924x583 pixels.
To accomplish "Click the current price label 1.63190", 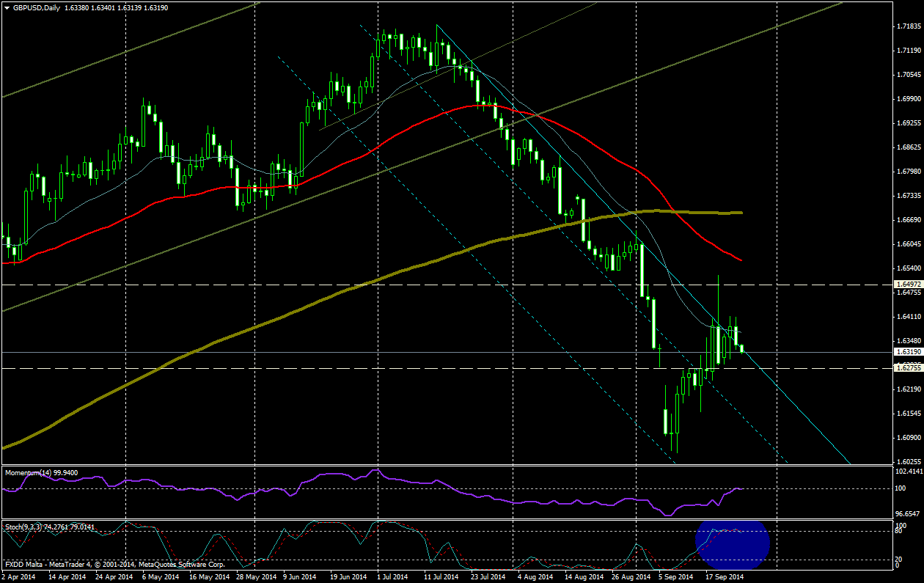I will [909, 352].
